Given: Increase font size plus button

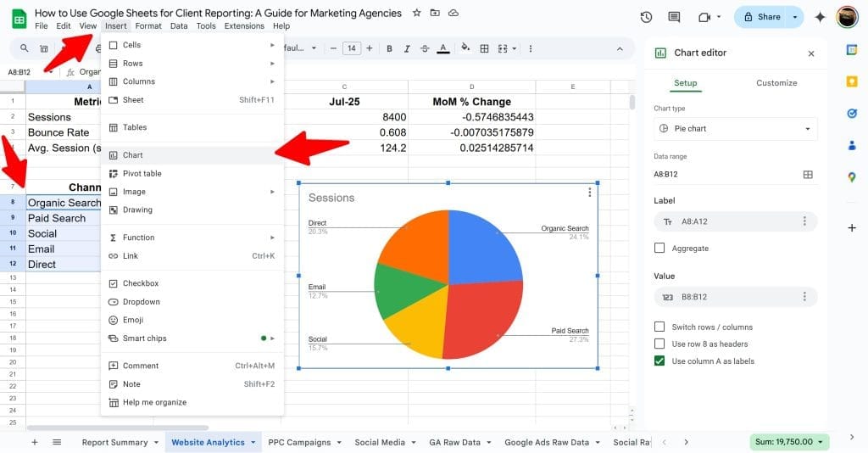Looking at the screenshot, I should click(x=370, y=48).
